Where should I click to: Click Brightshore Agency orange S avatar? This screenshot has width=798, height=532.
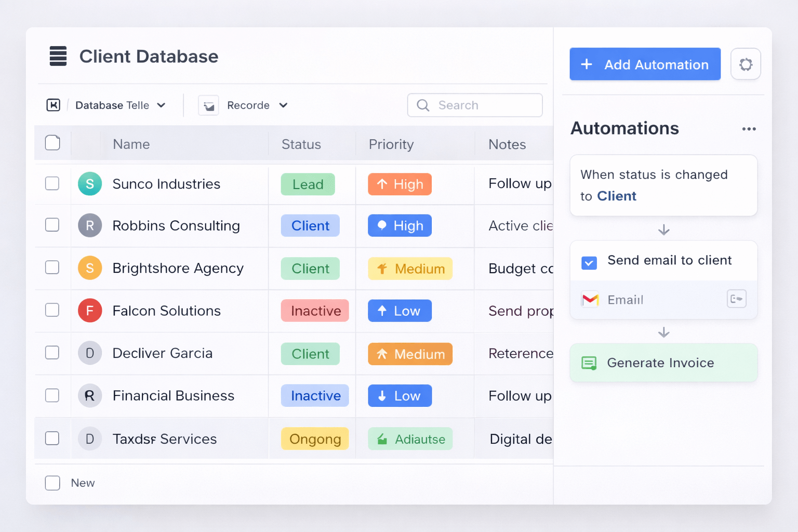click(x=90, y=268)
